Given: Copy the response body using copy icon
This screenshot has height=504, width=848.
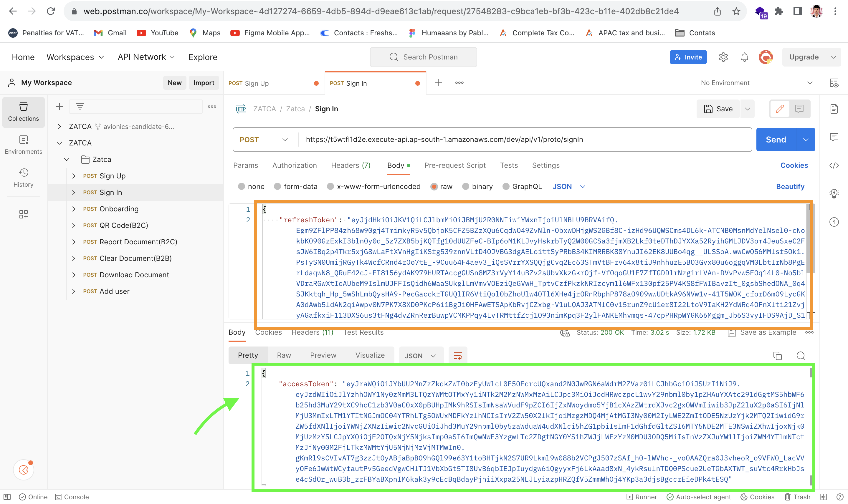Looking at the screenshot, I should pyautogui.click(x=778, y=356).
